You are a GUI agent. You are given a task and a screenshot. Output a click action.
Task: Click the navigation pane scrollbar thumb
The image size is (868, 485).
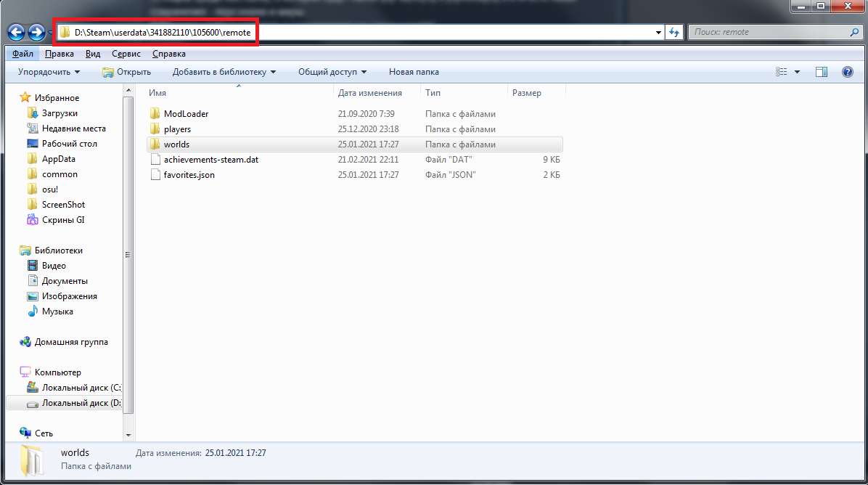[128, 255]
